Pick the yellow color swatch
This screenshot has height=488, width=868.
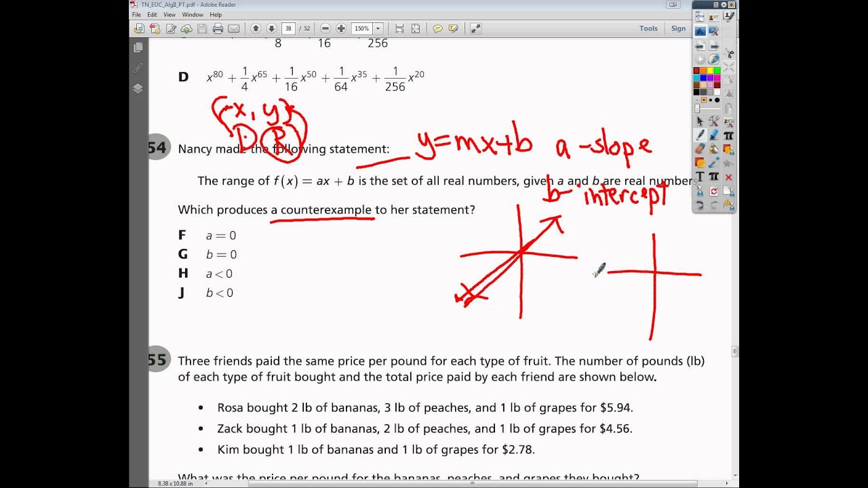click(x=710, y=70)
